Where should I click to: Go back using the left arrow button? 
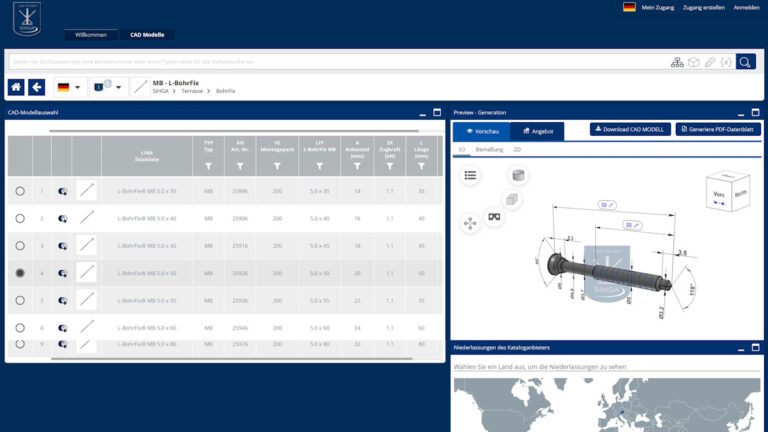[37, 87]
